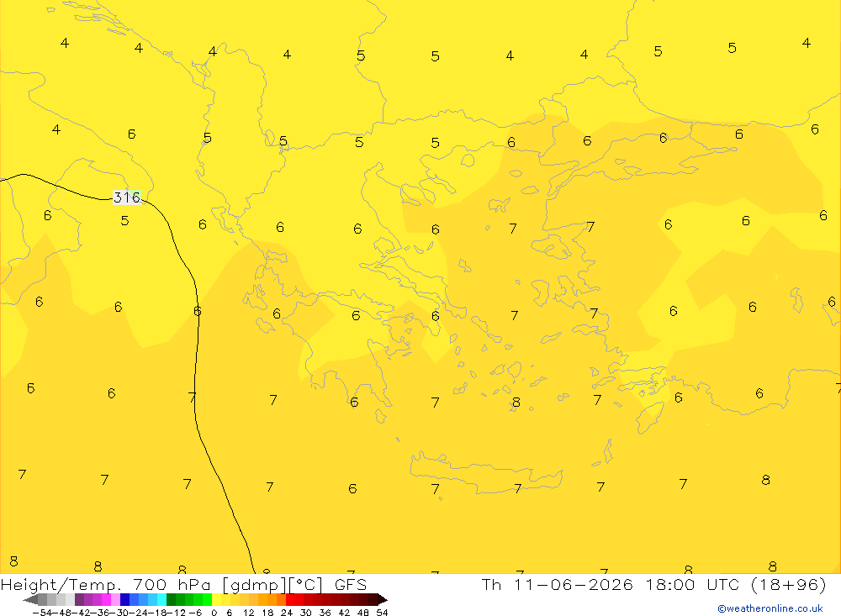This screenshot has height=616, width=841.
Task: Click the -30 label under the color scale
Action: pos(119,613)
